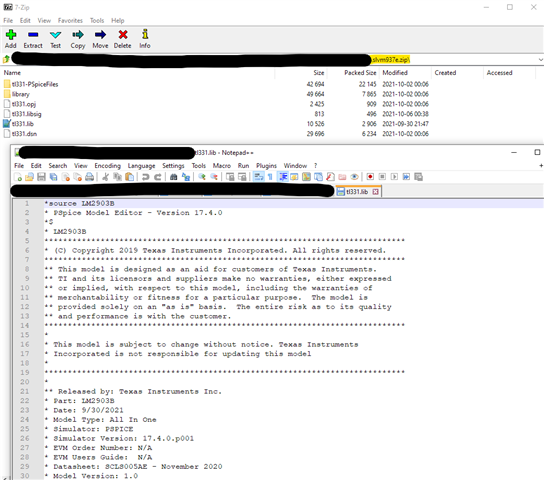Toggle Word Wrap in Notepad++ toolbar
Viewport: 544px width, 480px height.
pyautogui.click(x=259, y=177)
